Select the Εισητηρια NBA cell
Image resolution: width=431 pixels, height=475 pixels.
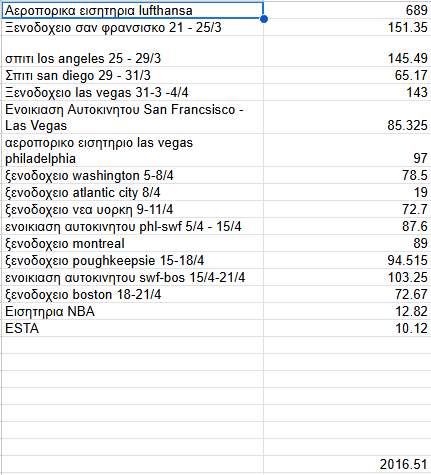click(133, 311)
